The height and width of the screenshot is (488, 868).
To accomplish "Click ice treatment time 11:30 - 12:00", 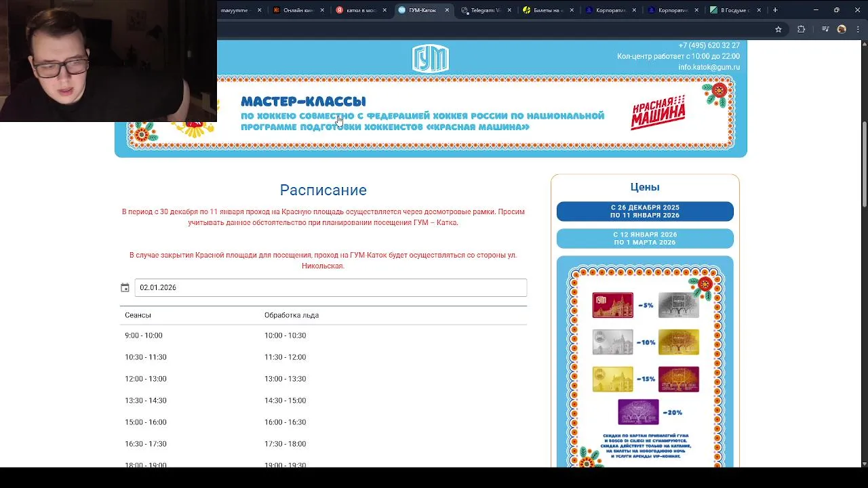I will pos(285,357).
